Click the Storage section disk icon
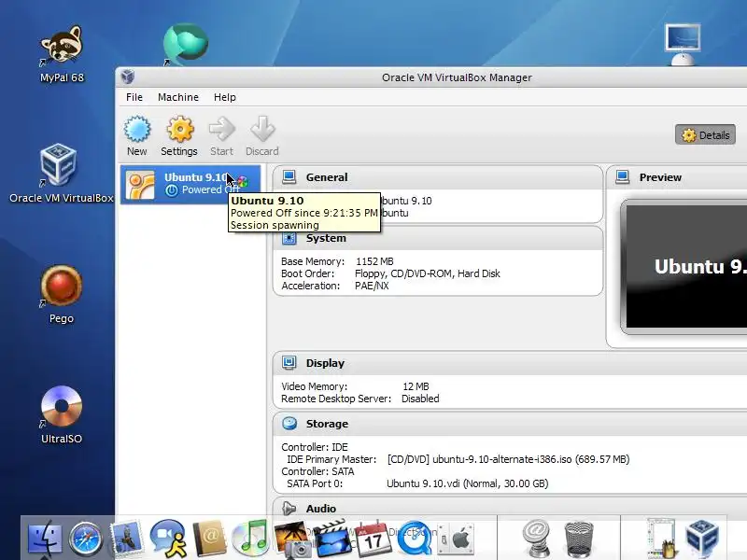Screen dimensions: 747x560 [x=289, y=424]
